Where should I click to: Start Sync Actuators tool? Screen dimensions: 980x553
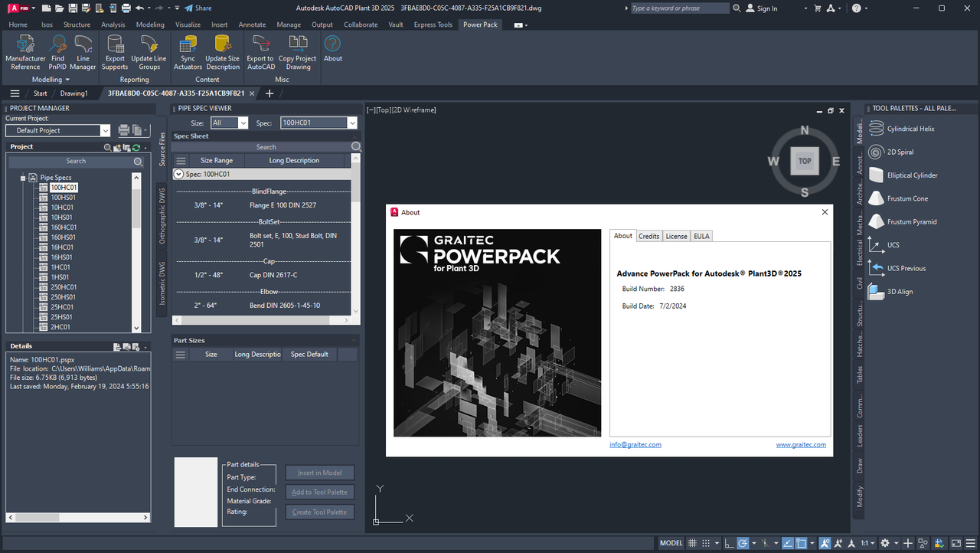pos(188,53)
